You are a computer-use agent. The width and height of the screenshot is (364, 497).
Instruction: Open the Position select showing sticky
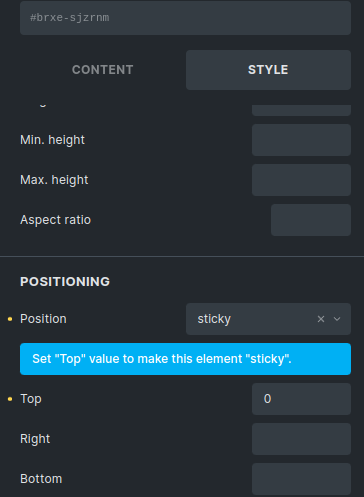coord(268,319)
